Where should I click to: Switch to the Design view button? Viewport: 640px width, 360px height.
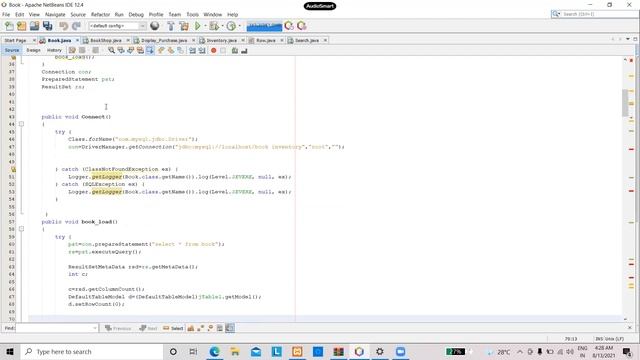pyautogui.click(x=33, y=51)
